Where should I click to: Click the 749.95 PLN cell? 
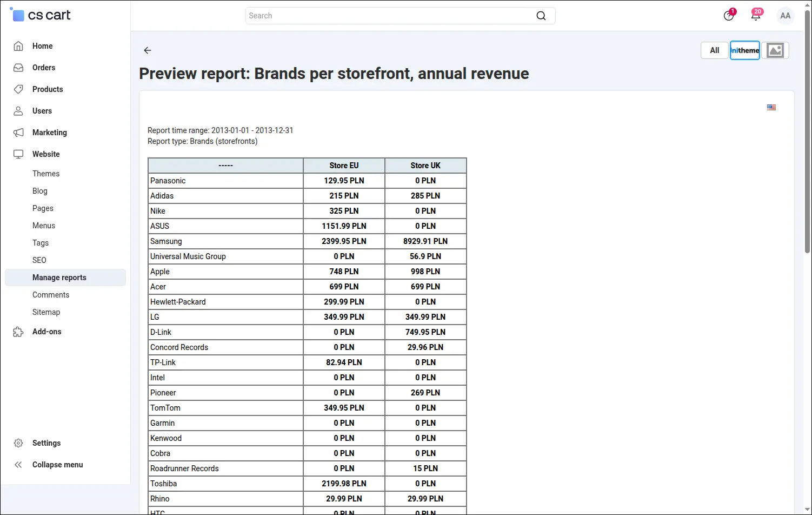tap(425, 332)
